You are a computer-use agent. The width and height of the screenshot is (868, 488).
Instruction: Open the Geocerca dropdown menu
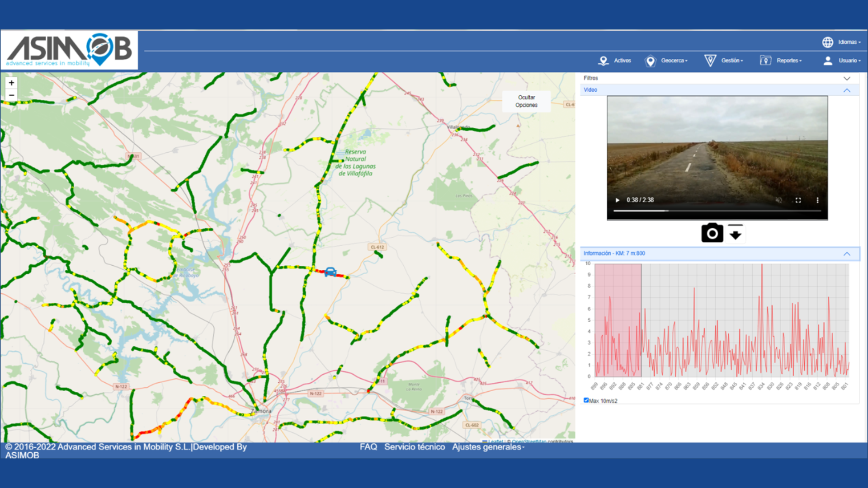coord(674,61)
